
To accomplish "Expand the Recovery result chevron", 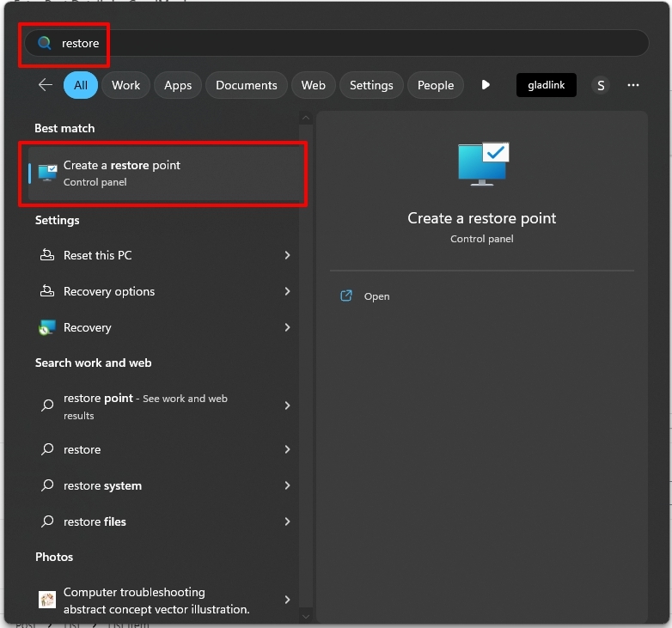I will (x=287, y=327).
